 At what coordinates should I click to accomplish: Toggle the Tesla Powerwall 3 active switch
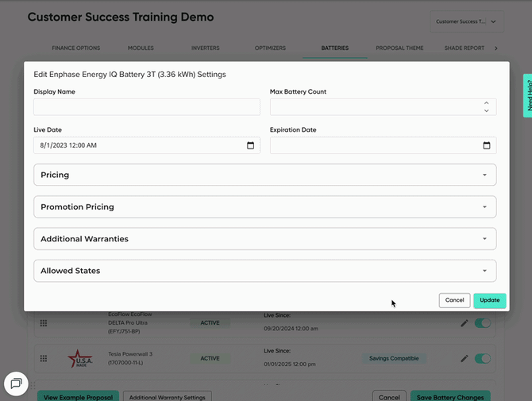click(x=483, y=358)
